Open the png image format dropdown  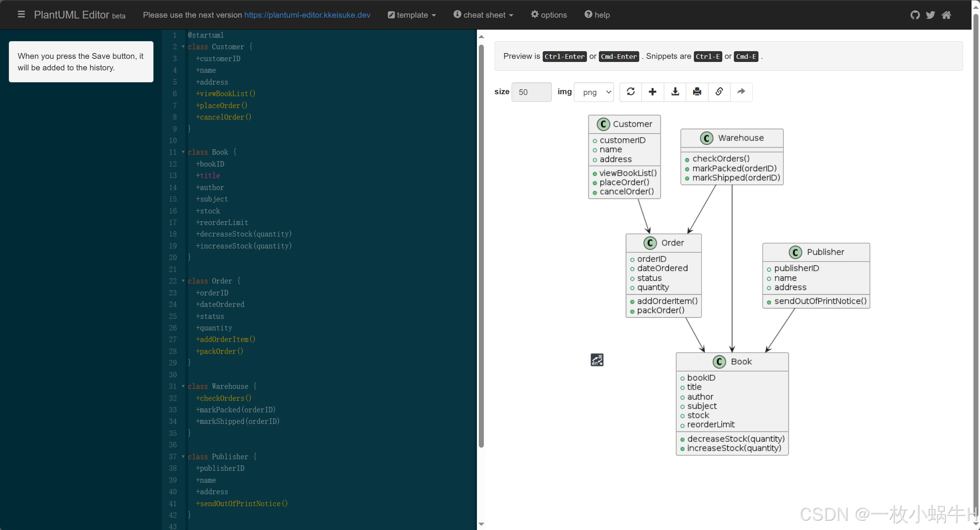pyautogui.click(x=594, y=92)
